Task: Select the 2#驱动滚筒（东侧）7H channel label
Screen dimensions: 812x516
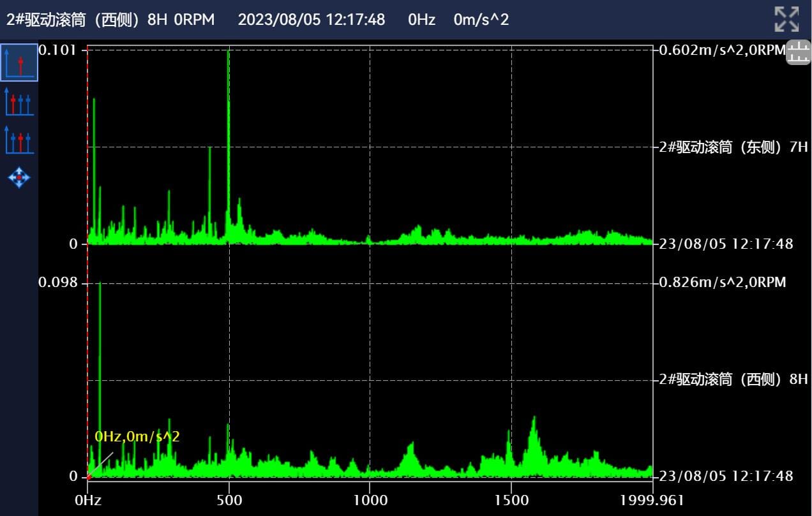Action: pos(733,147)
